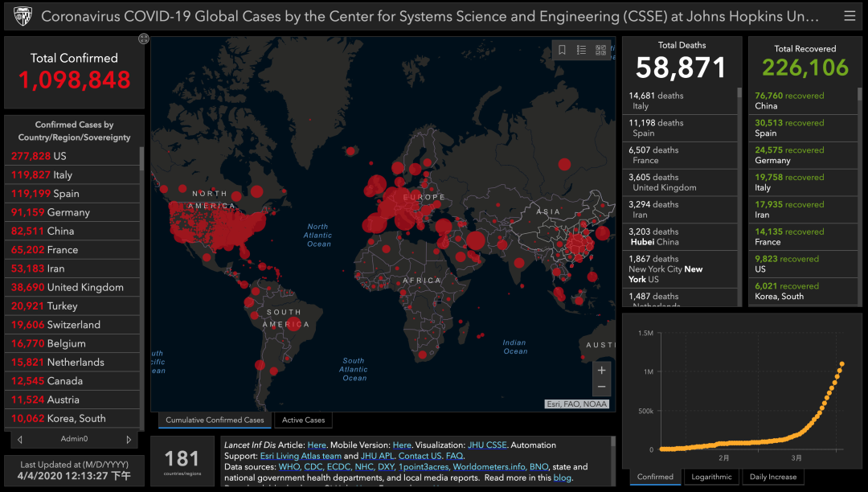
Task: Select 24,575 recovered Germany row
Action: [803, 155]
